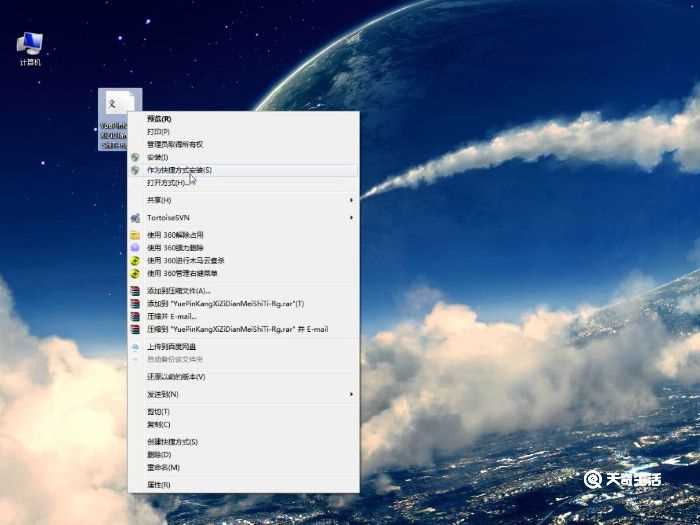Screen dimensions: 700x525
Task: Select 重命名(M) menu entry
Action: click(x=243, y=468)
